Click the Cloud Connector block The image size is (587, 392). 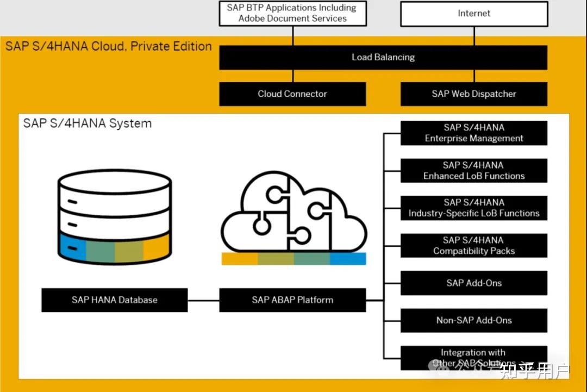point(292,94)
